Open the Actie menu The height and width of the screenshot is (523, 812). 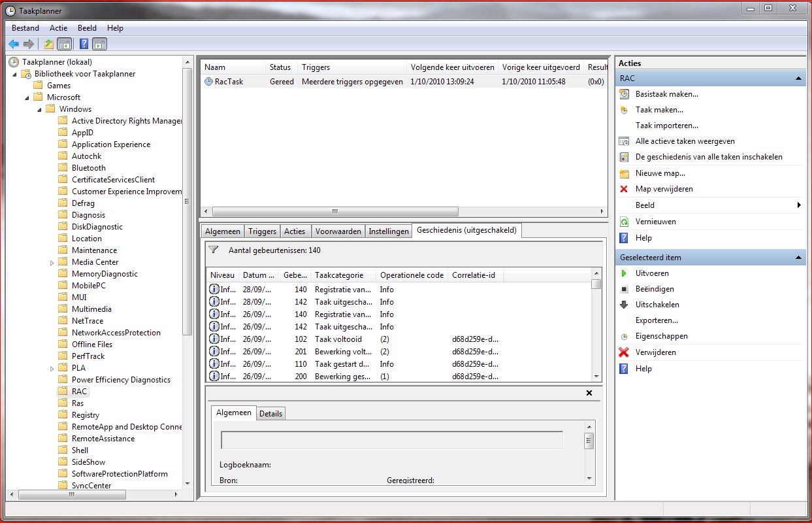pos(58,28)
